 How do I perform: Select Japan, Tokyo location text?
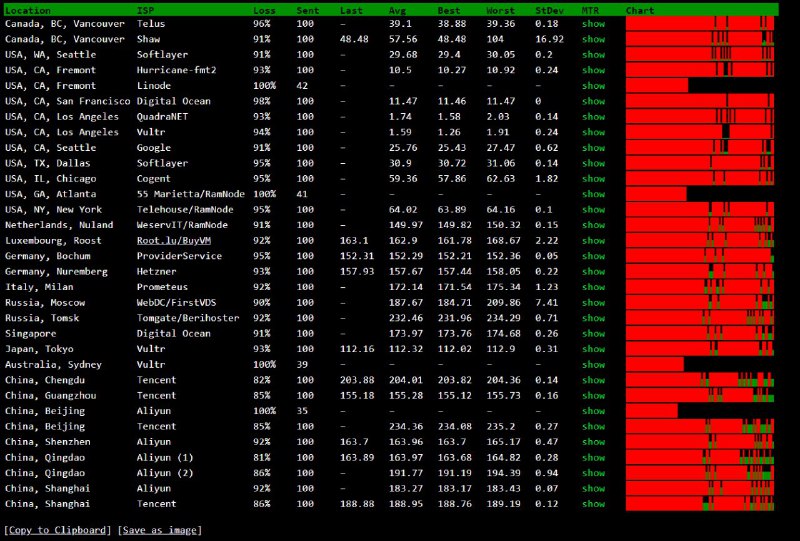(x=39, y=349)
